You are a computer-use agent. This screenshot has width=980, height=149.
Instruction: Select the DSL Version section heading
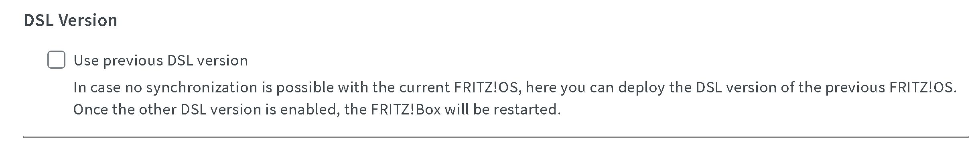pyautogui.click(x=71, y=20)
